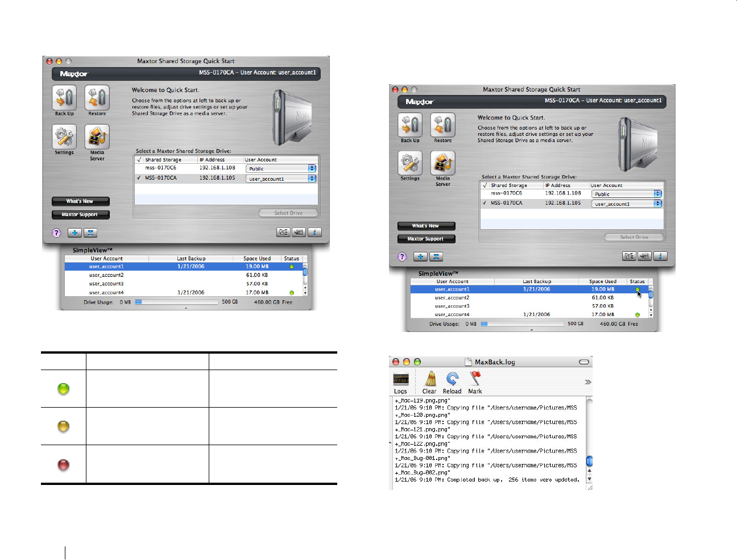Click Select Drive in the left window
This screenshot has width=737, height=560.
point(288,213)
